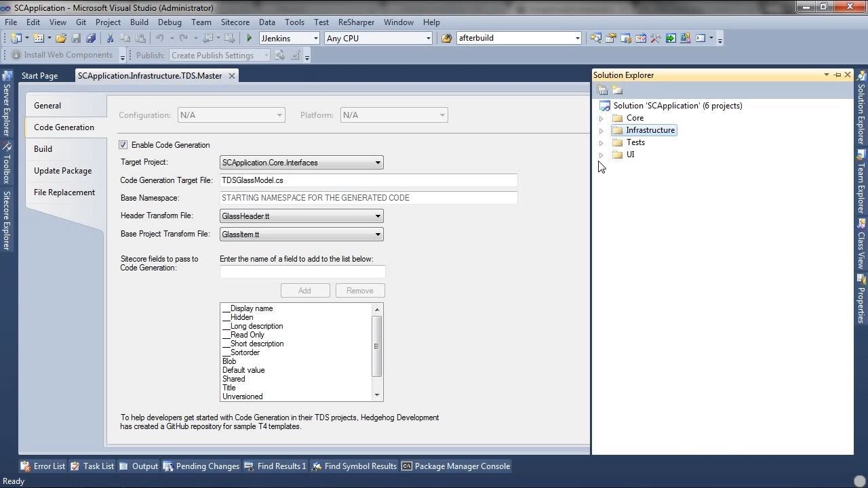This screenshot has height=488, width=868.
Task: Click the Properties Window toolbar icon
Action: [611, 39]
